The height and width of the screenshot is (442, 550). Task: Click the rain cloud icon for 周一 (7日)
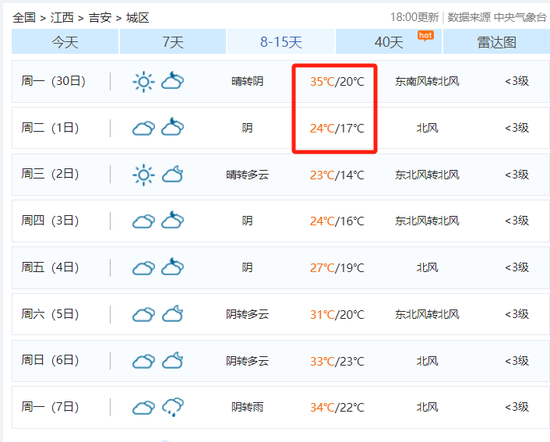click(173, 407)
